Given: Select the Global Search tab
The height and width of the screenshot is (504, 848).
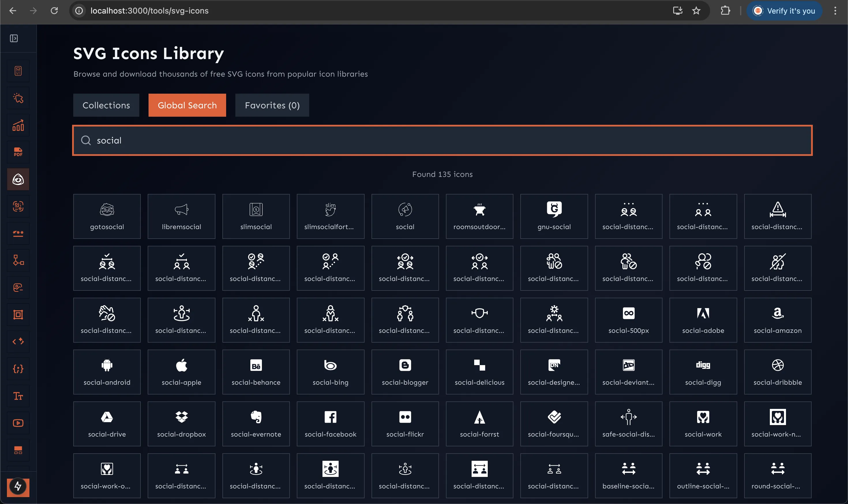Looking at the screenshot, I should (x=187, y=105).
